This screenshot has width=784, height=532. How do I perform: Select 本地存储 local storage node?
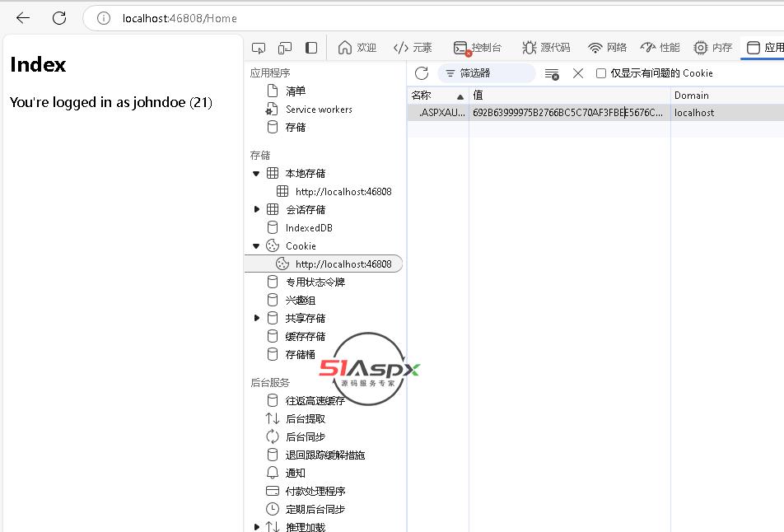[x=305, y=174]
